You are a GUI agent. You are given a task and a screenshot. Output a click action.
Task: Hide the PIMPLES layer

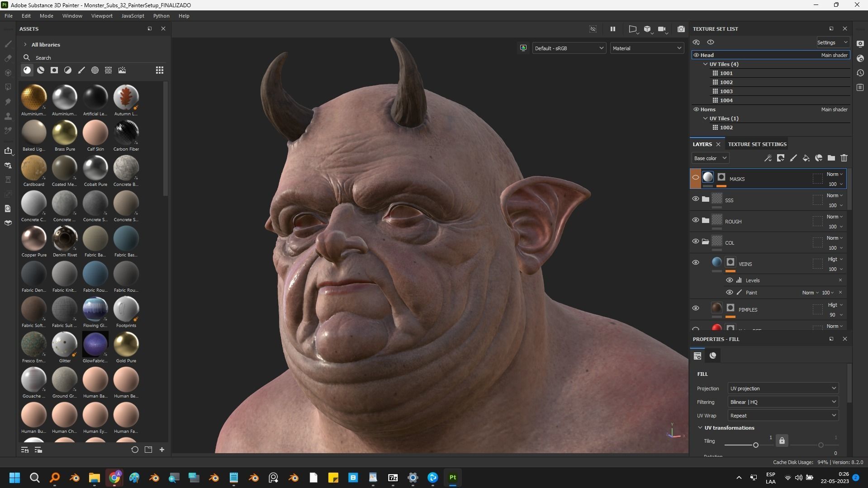click(696, 308)
